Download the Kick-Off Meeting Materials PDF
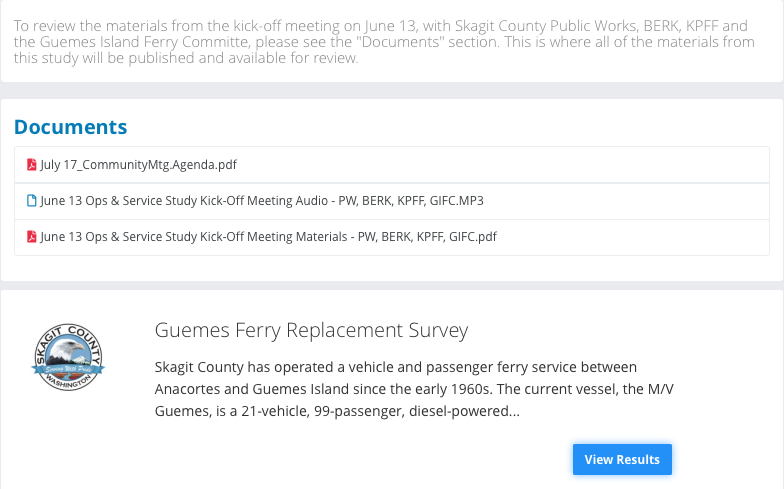Viewport: 784px width, 489px height. 268,237
